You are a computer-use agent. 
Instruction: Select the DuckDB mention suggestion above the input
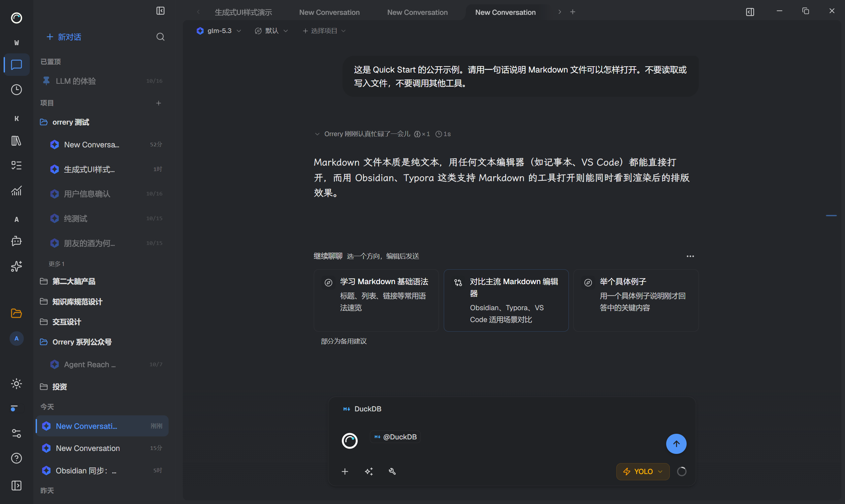[x=362, y=409]
